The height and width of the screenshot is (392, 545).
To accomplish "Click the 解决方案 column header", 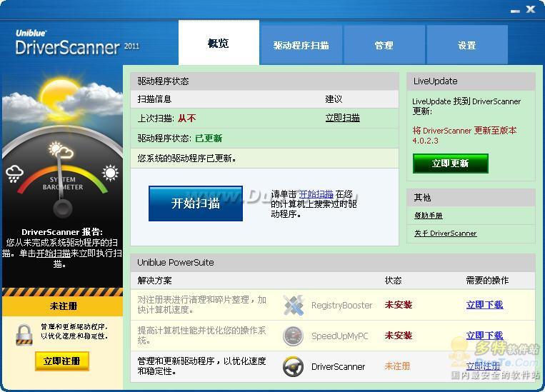I will (155, 281).
